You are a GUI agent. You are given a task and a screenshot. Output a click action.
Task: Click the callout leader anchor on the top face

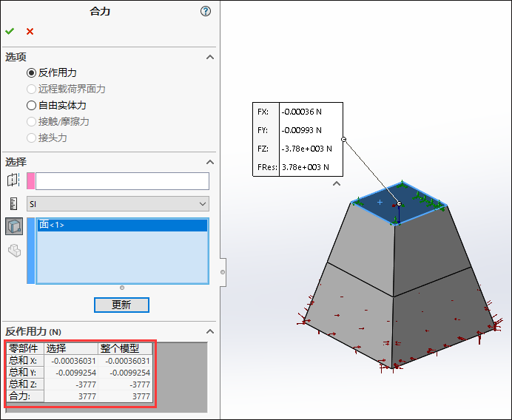click(399, 204)
